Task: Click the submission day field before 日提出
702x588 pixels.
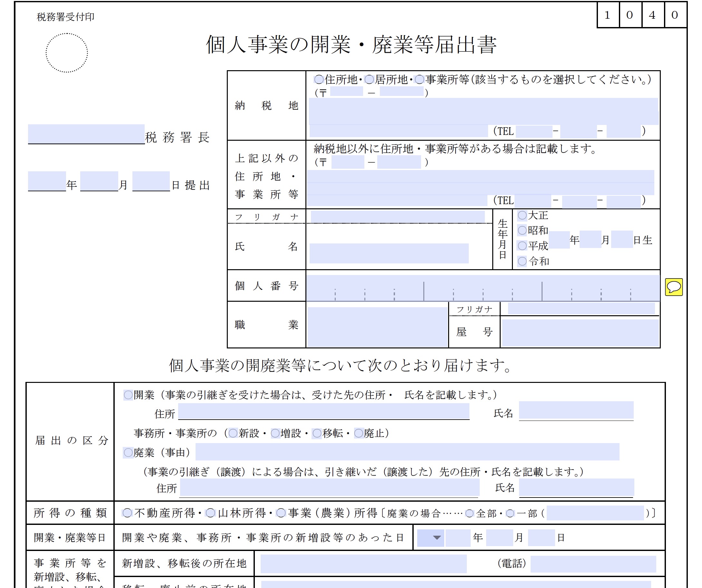Action: point(151,181)
